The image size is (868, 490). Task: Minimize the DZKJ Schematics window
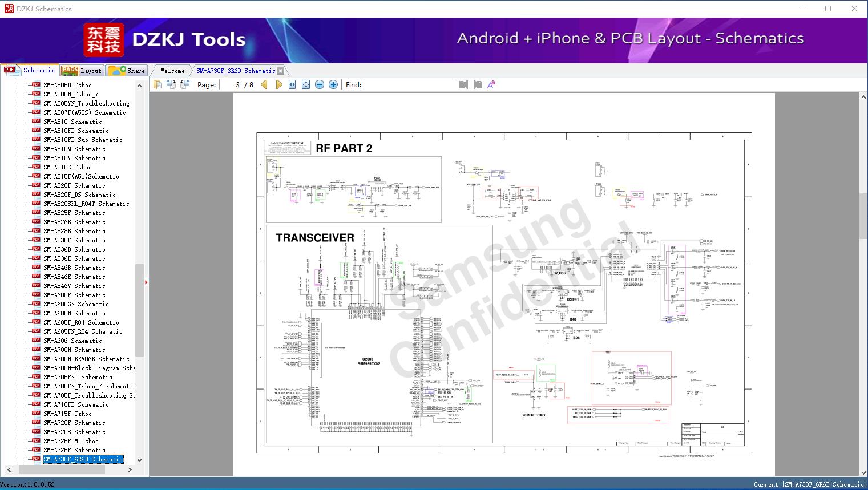pos(802,9)
